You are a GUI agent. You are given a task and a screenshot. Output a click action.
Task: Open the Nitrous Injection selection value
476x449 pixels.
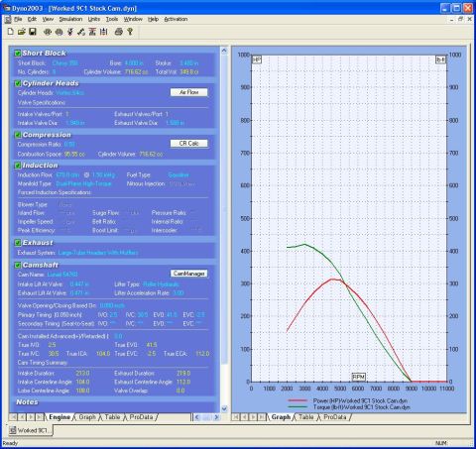[x=181, y=183]
